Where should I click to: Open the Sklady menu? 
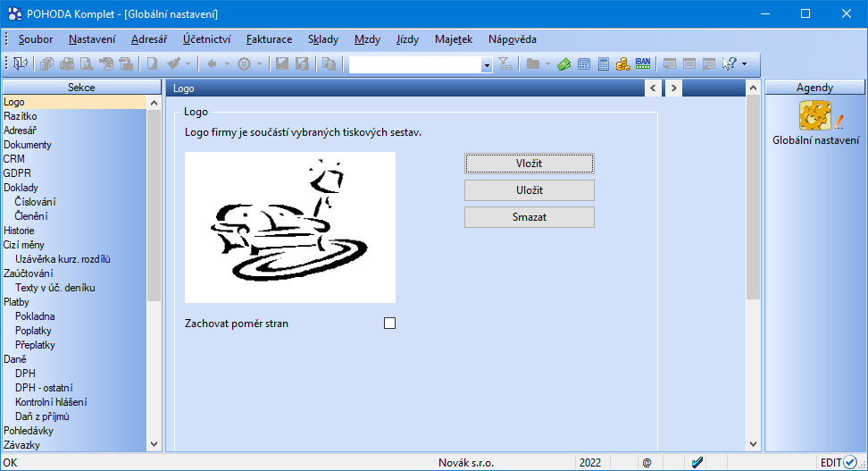tap(323, 39)
